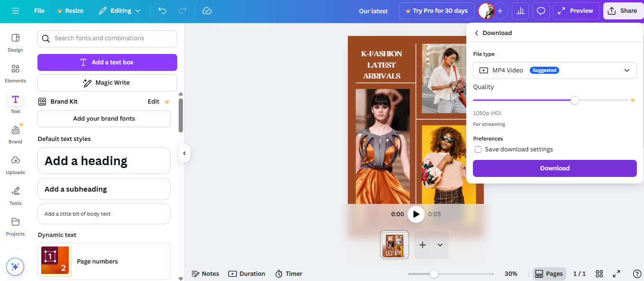
Task: Add collaborators with the plus icon
Action: (x=500, y=11)
